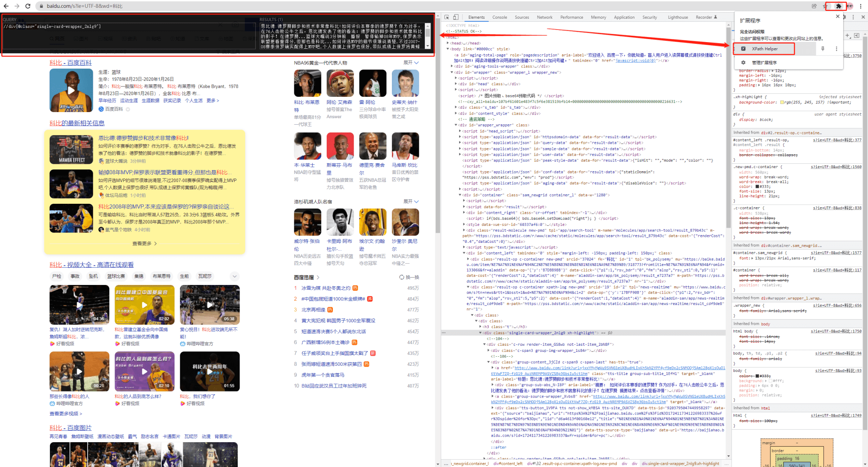This screenshot has width=868, height=467.
Task: Click the XPath QUERY input field
Action: coord(129,36)
